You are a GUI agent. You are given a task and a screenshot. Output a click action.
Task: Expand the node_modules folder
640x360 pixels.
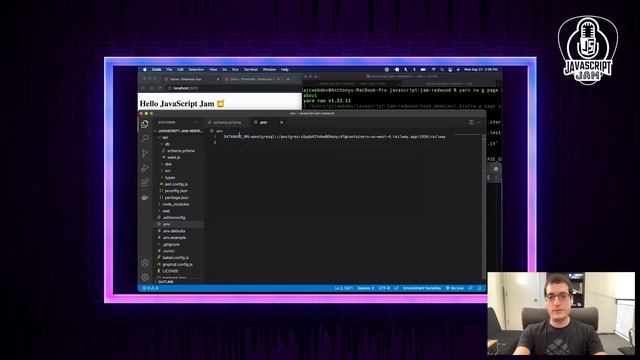pos(175,204)
